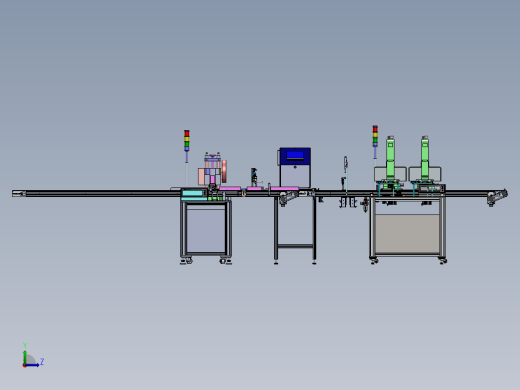520x390 pixels.
Task: Select the right green robot arm column
Action: point(425,158)
